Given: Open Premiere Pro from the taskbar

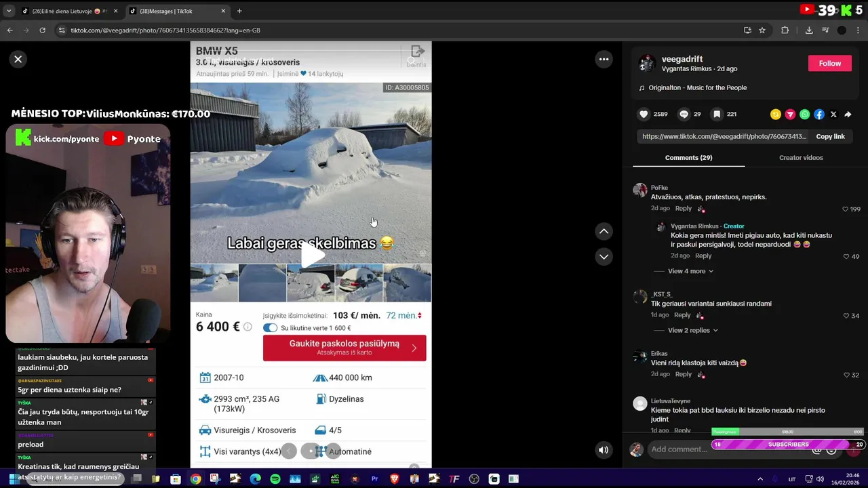Looking at the screenshot, I should [x=374, y=479].
